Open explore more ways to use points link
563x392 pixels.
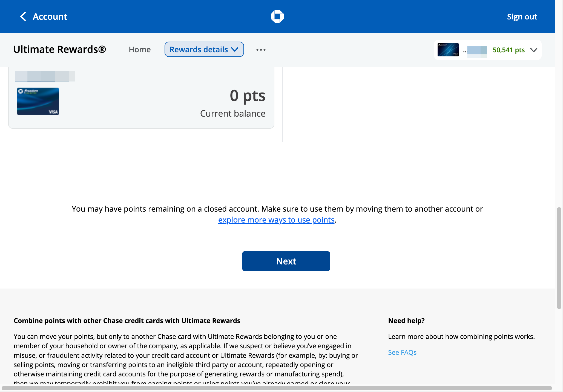pyautogui.click(x=276, y=220)
